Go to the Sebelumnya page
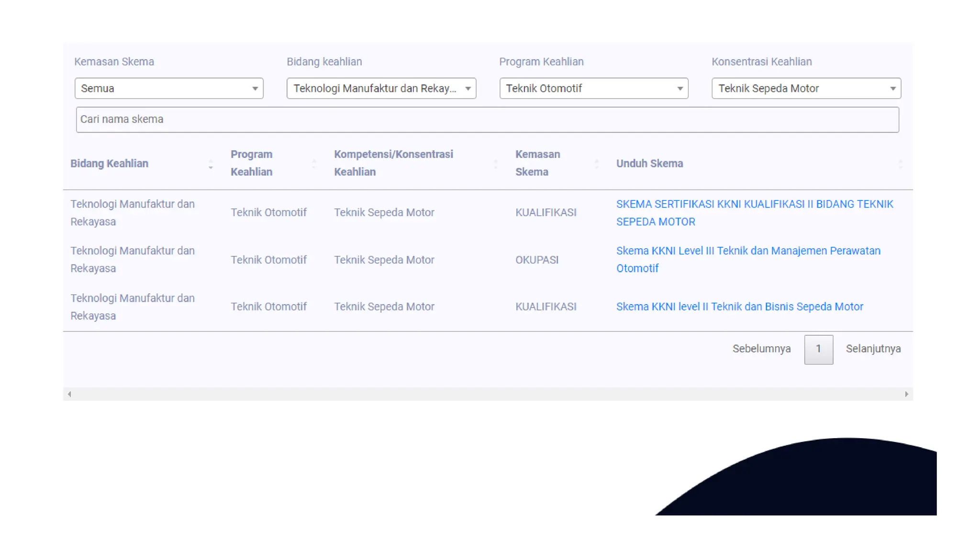Viewport: 980px width, 551px height. click(761, 349)
